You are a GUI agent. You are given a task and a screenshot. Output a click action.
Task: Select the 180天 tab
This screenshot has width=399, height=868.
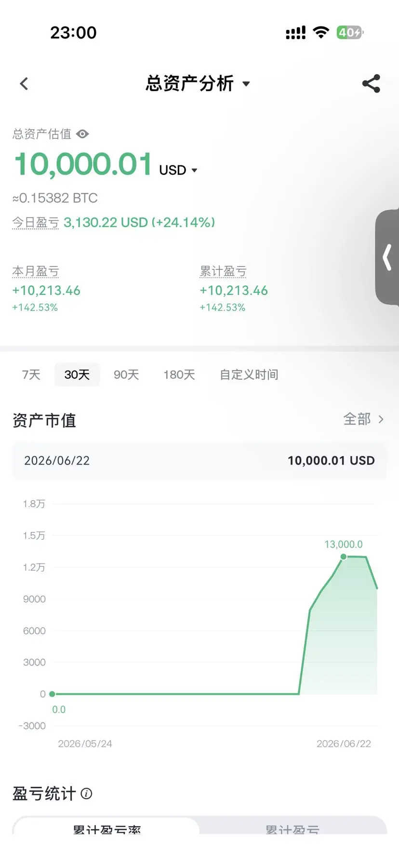coord(179,374)
